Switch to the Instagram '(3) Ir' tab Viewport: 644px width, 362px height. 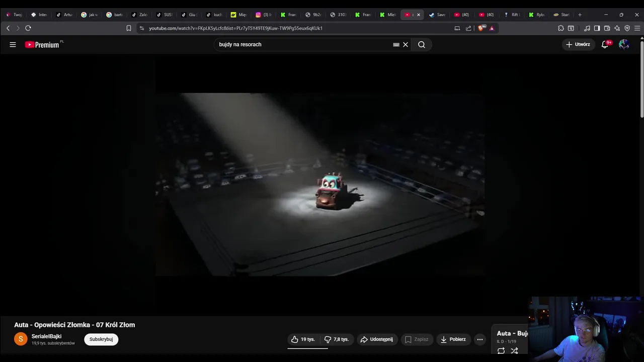[x=264, y=15]
